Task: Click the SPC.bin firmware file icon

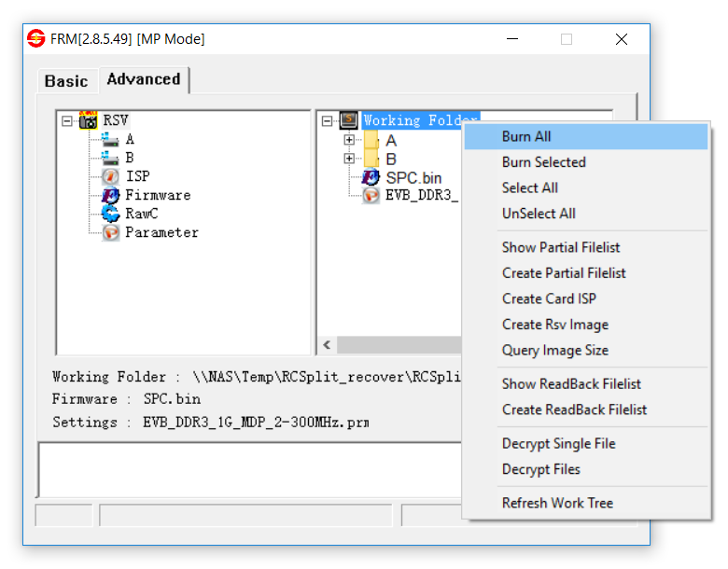Action: 371,177
